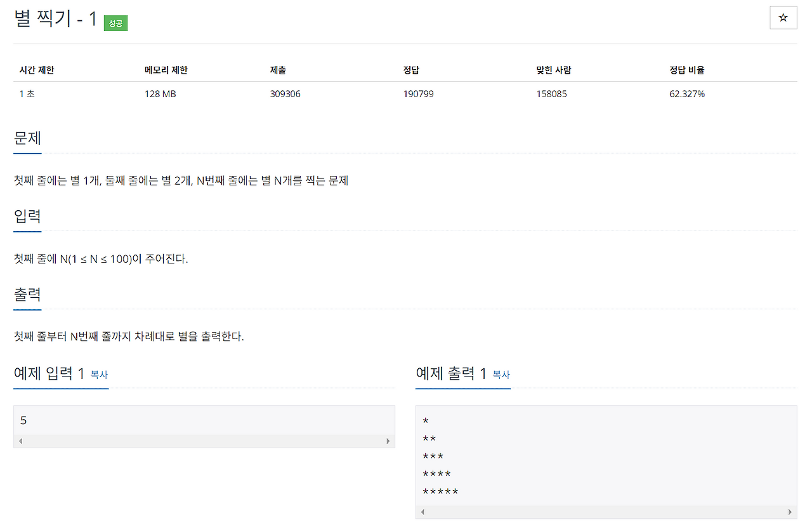Viewport: 812px width, 527px height.
Task: Select the 출력 section heading
Action: point(27,294)
